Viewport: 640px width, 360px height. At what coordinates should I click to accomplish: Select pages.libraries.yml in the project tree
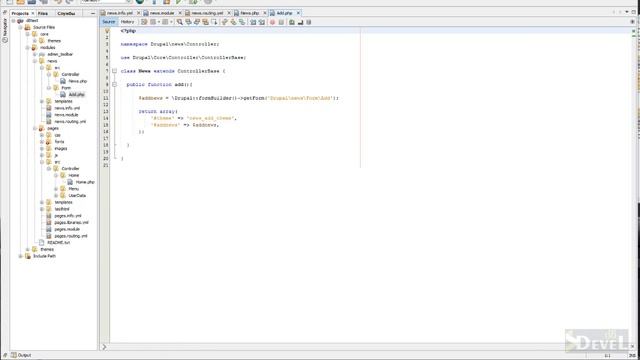pyautogui.click(x=71, y=223)
